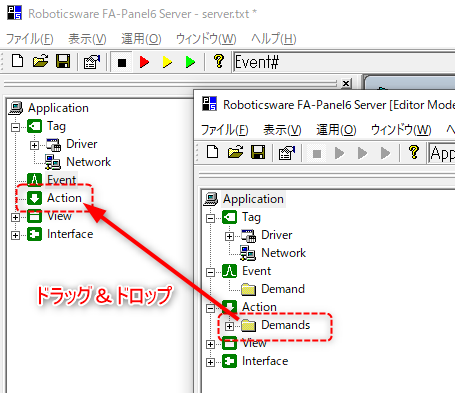Expand the Demands folder in editor tree
Viewport: 455px width, 393px height.
pos(229,326)
